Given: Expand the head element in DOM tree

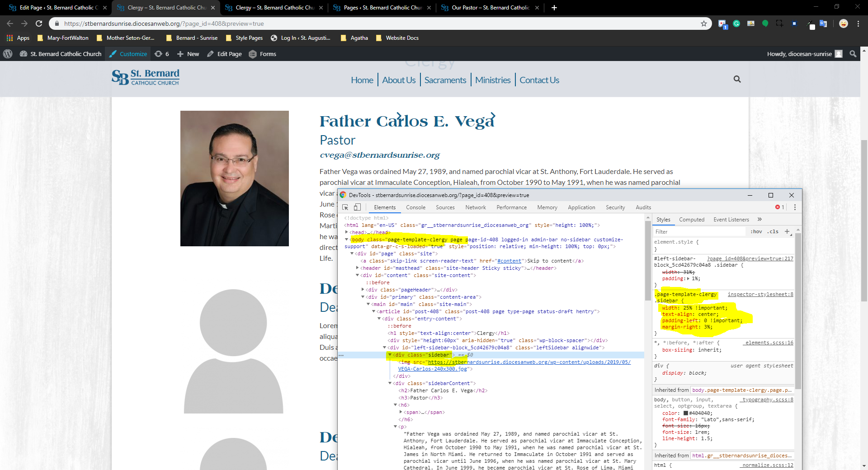Looking at the screenshot, I should click(347, 232).
